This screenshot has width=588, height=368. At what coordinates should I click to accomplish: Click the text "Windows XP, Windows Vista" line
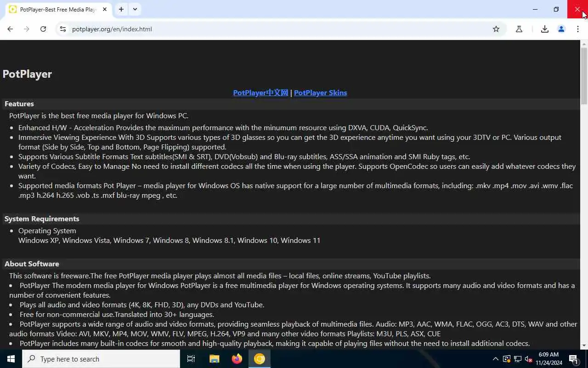click(169, 241)
